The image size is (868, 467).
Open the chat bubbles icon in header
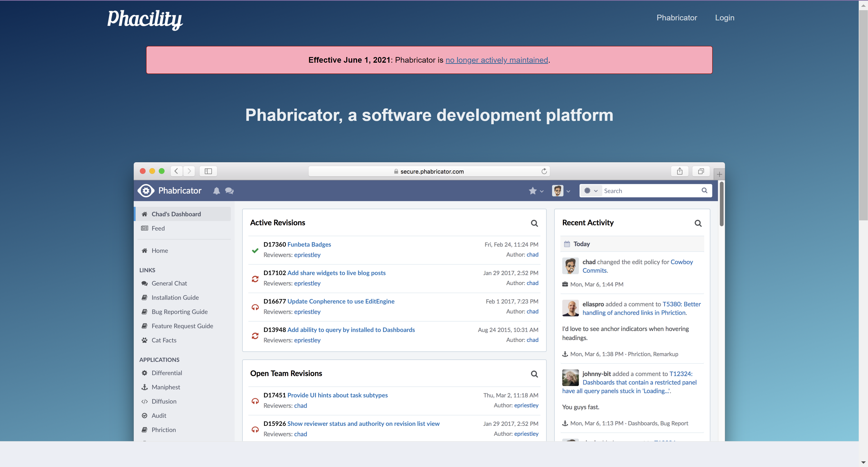click(x=229, y=191)
